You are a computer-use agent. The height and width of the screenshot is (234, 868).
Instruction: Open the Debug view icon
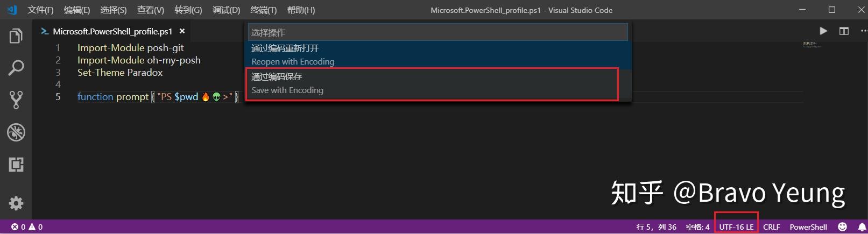tap(16, 132)
